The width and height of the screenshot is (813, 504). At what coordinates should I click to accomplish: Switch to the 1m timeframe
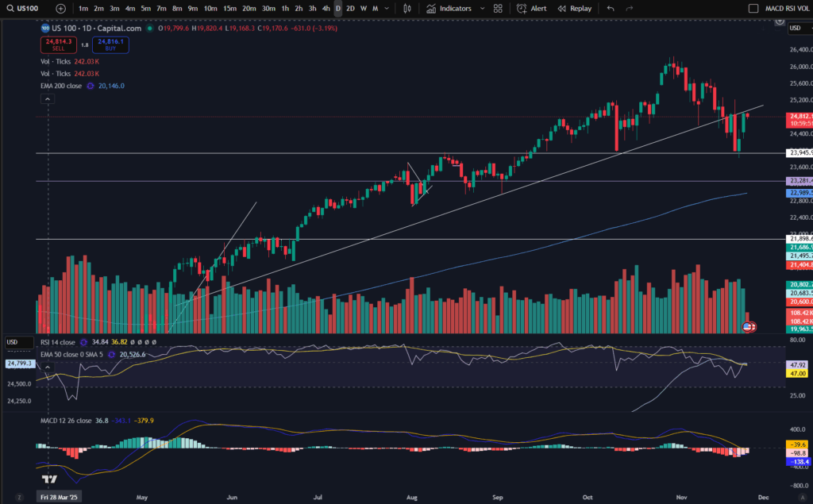point(83,8)
